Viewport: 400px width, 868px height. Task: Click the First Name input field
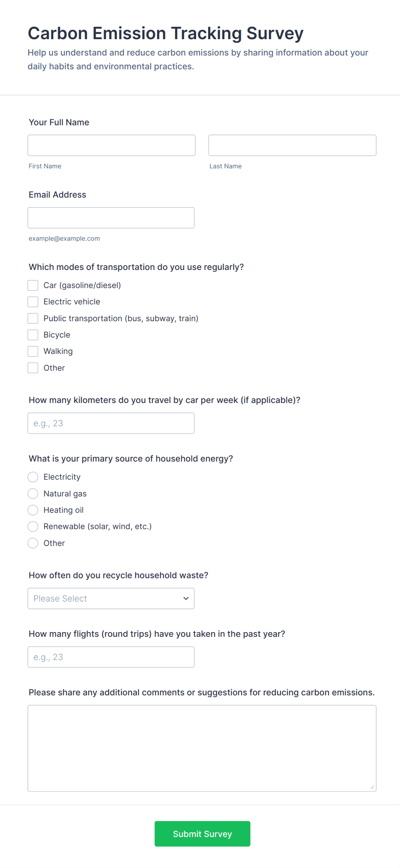point(111,146)
